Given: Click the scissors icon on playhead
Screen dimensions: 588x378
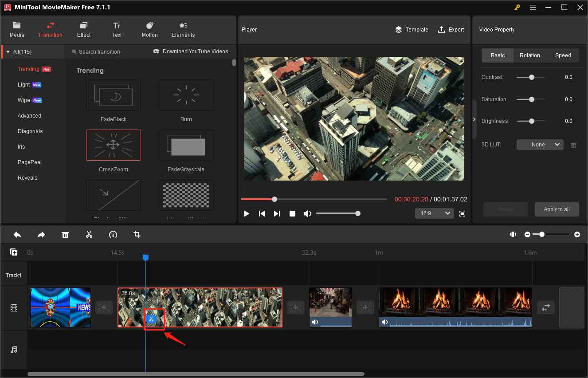Looking at the screenshot, I should [x=151, y=319].
